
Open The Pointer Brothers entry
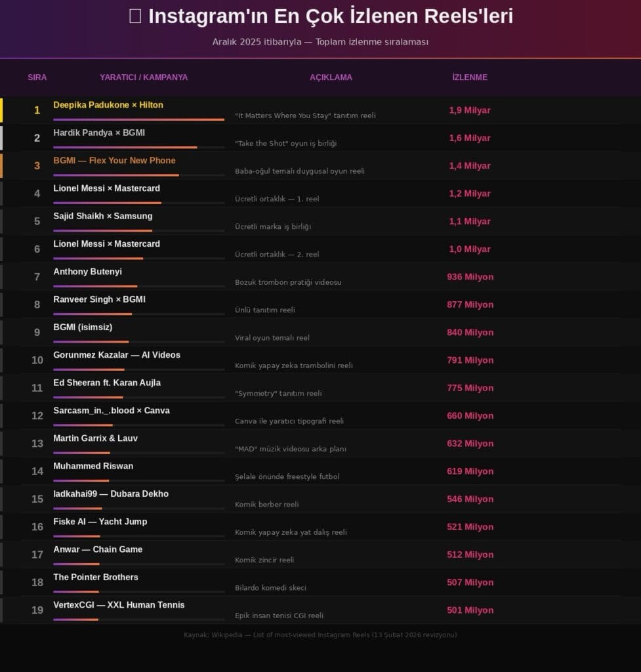tap(96, 577)
